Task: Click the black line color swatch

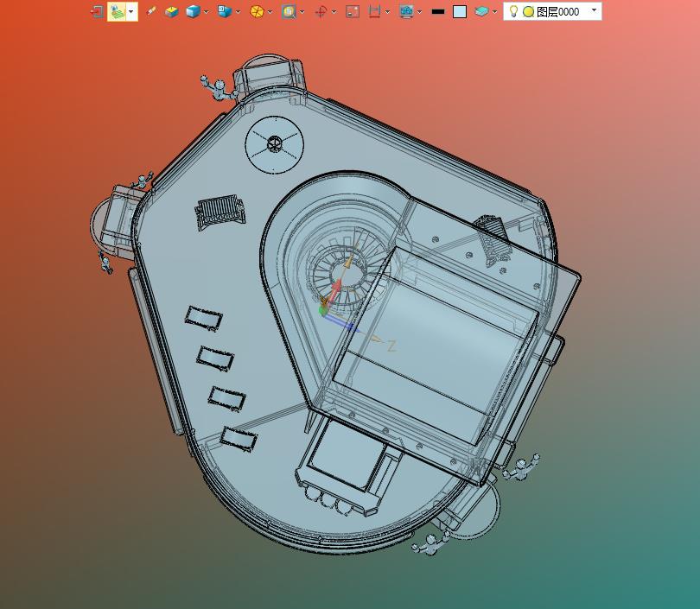Action: (x=438, y=12)
